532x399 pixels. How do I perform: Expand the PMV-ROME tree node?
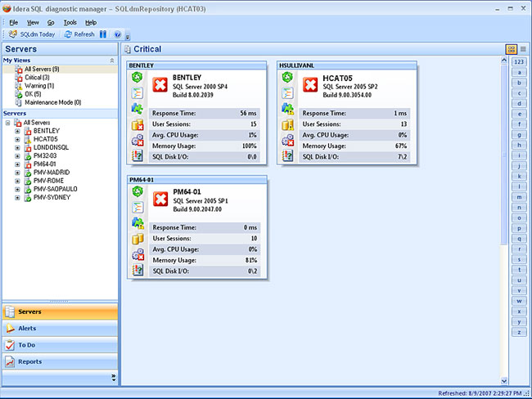(x=17, y=181)
